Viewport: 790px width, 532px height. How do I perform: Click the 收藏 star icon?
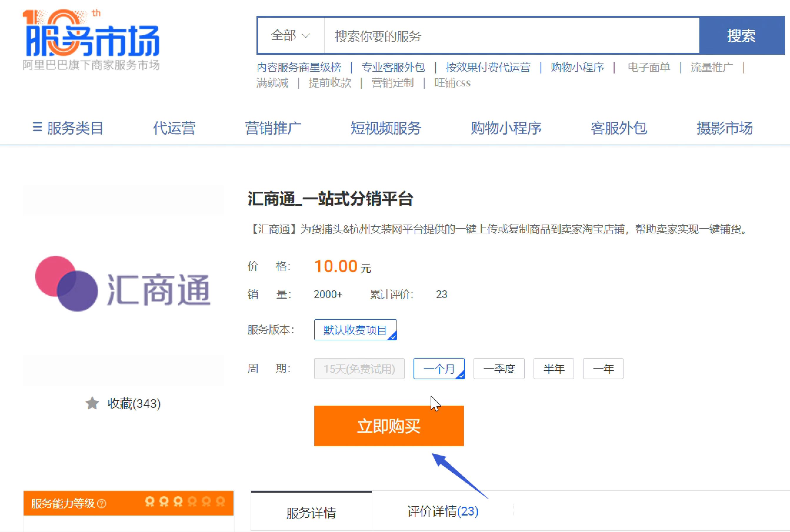pos(92,404)
